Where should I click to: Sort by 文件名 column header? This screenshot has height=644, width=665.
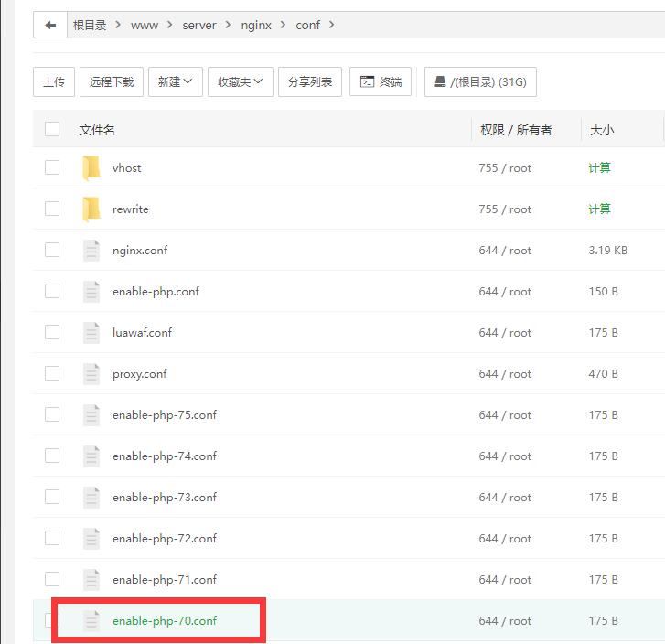[97, 130]
